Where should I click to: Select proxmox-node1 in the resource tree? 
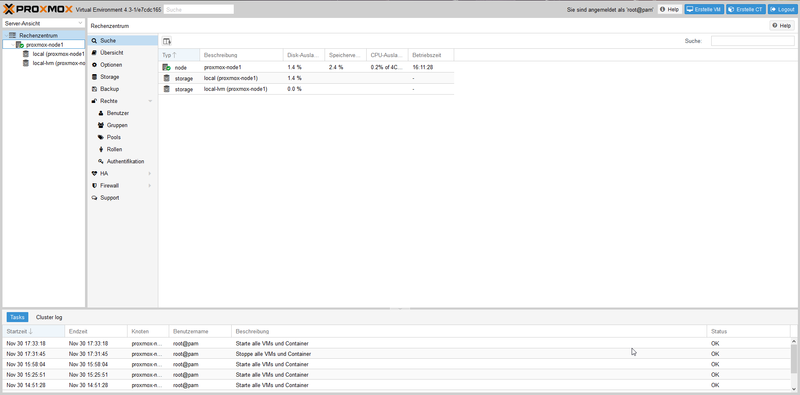coord(45,45)
